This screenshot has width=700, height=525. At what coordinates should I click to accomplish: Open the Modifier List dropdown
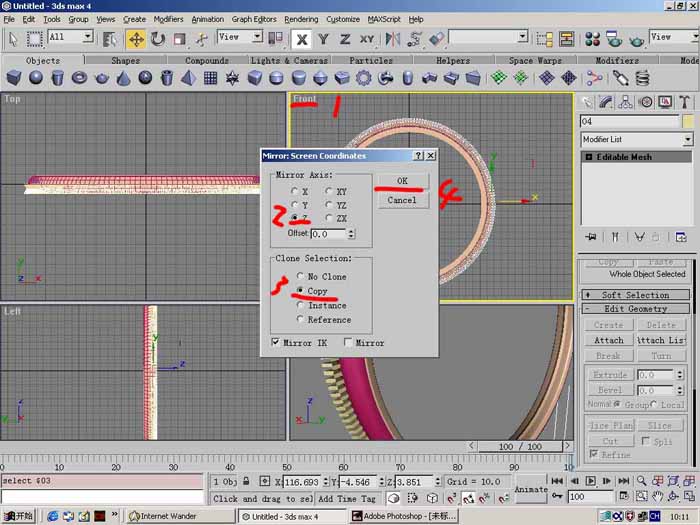pyautogui.click(x=688, y=140)
